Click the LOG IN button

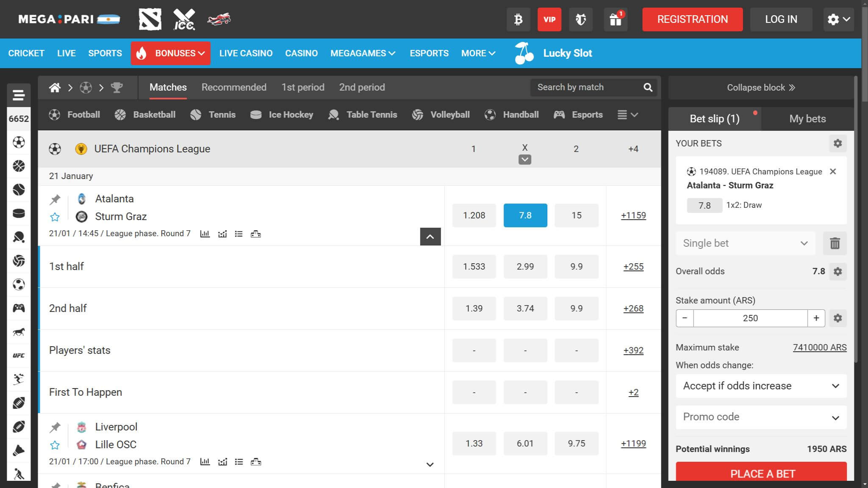(781, 19)
